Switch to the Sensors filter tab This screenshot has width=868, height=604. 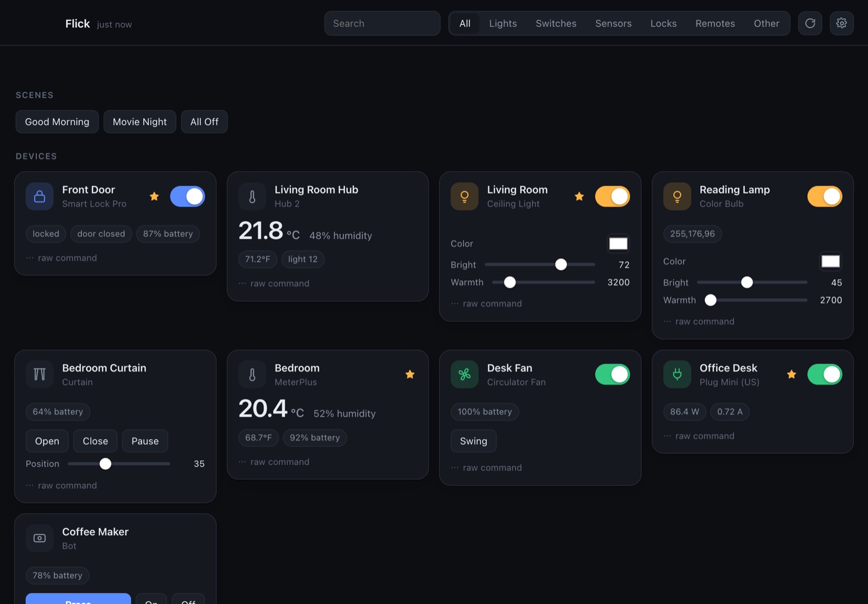click(x=614, y=23)
